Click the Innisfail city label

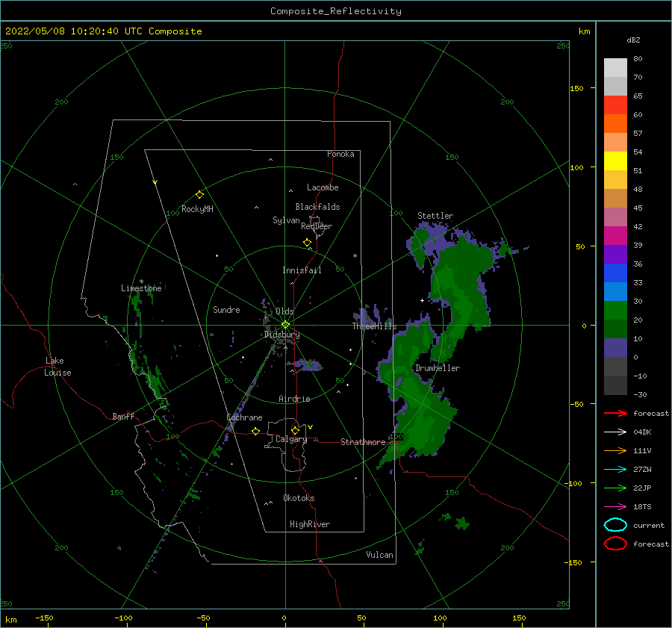(302, 270)
